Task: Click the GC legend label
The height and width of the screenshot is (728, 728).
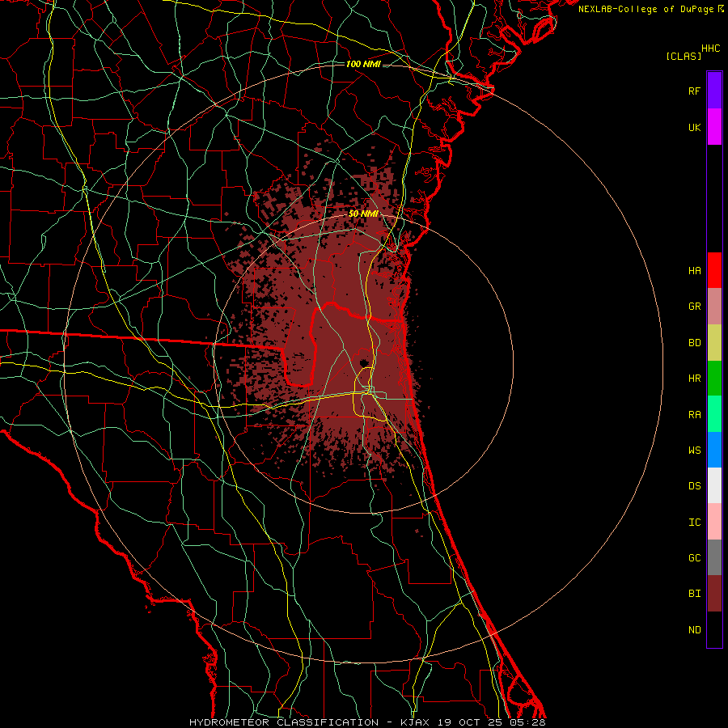Action: pos(694,558)
